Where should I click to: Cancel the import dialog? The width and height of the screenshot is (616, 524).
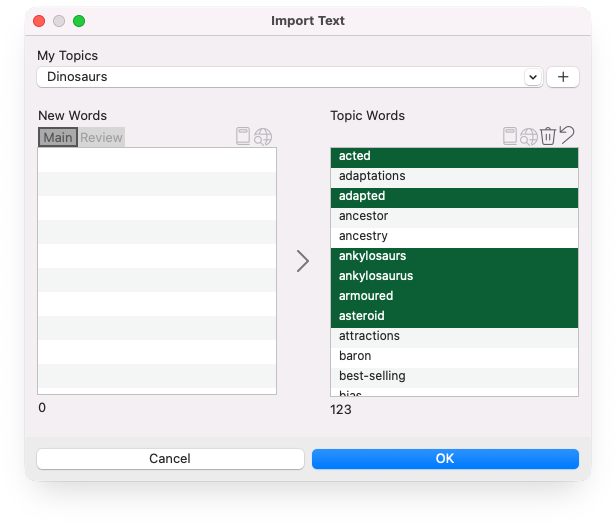170,459
